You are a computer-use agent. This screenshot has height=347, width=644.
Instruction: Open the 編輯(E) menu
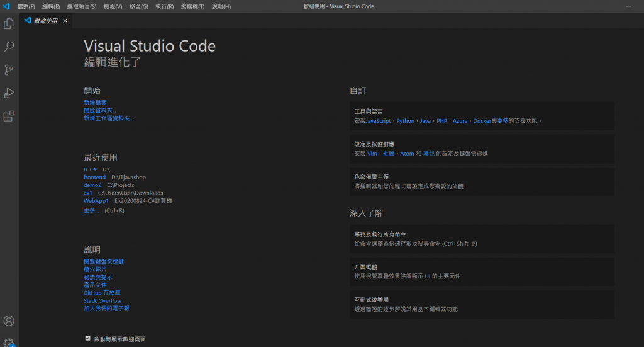(51, 6)
